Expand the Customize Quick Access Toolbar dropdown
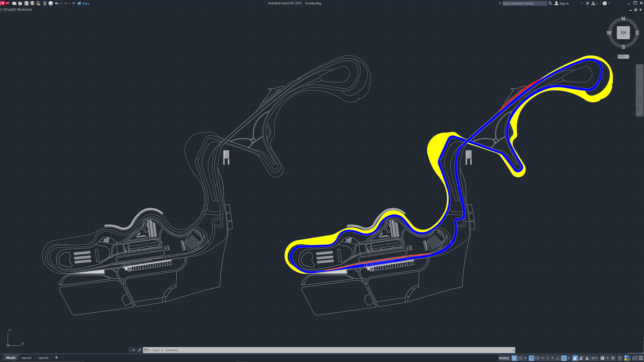Viewport: 644px width, 362px height. coord(74,4)
